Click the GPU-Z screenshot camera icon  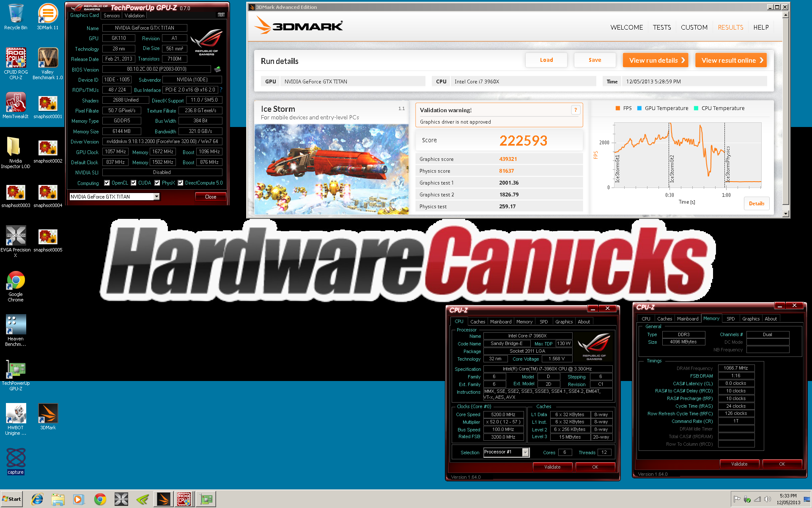pyautogui.click(x=221, y=15)
